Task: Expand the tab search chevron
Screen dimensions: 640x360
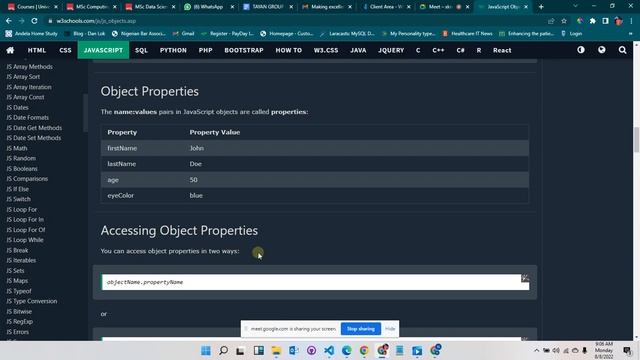Action: point(575,6)
